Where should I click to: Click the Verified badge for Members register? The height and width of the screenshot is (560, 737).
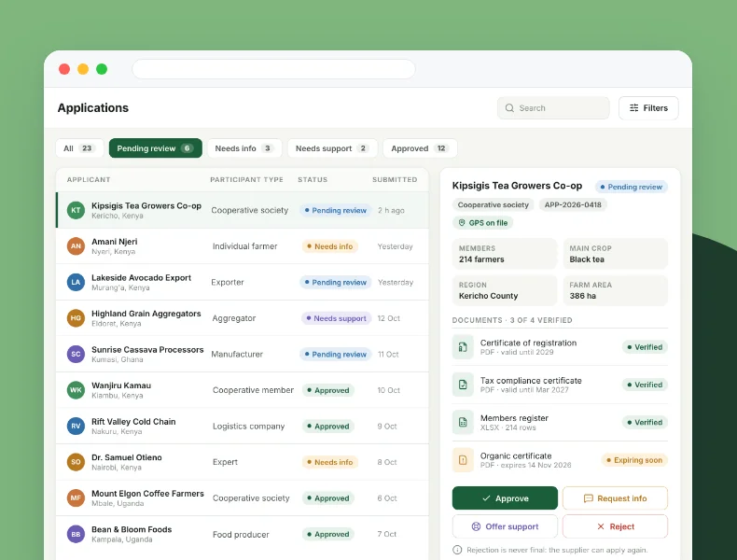coord(645,422)
